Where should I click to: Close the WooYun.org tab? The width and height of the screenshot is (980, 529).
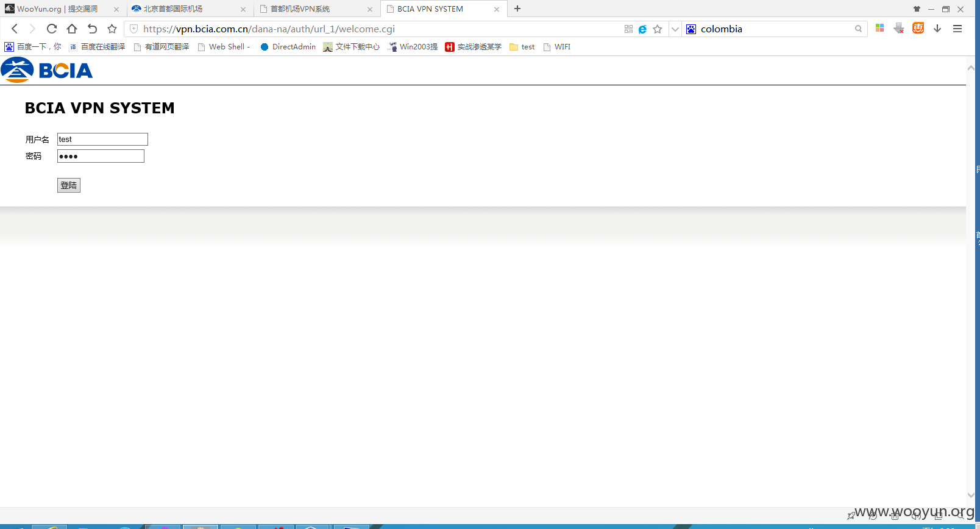116,9
